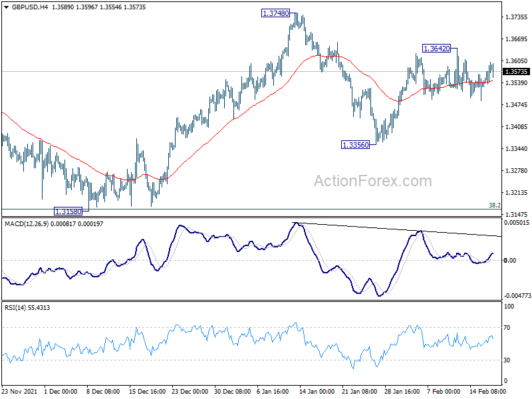
Task: Select the red moving average line
Action: point(247,109)
